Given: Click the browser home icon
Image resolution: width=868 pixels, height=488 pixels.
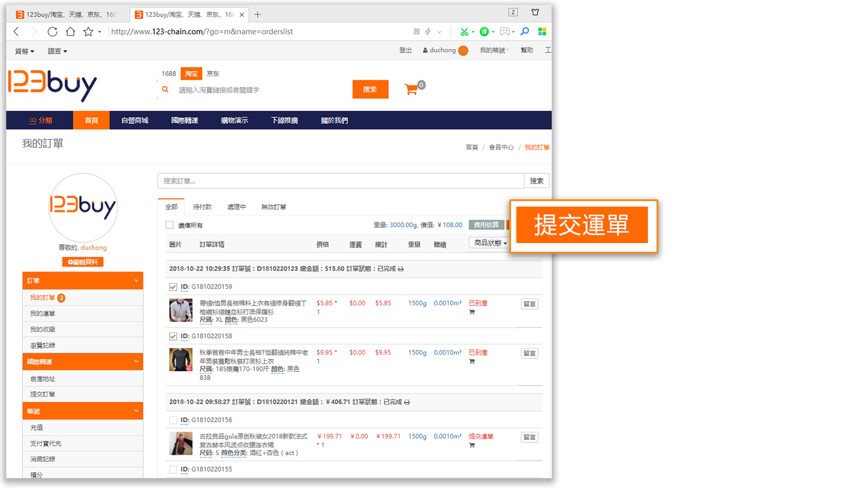Looking at the screenshot, I should click(x=70, y=31).
